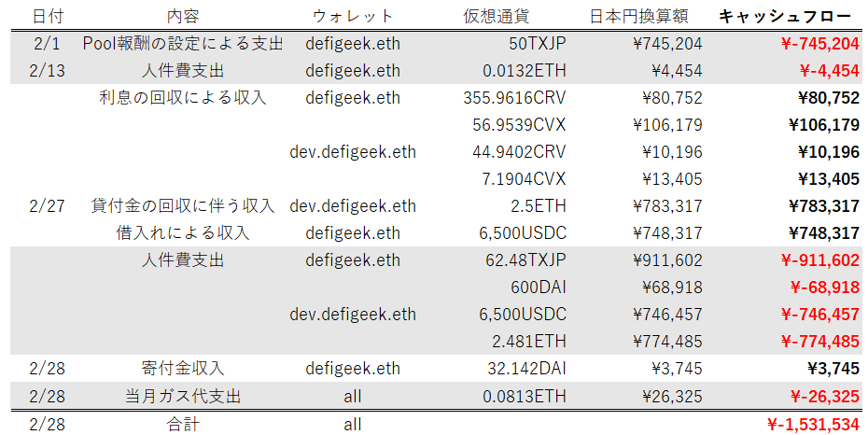Click the ウォレット column header

(352, 17)
